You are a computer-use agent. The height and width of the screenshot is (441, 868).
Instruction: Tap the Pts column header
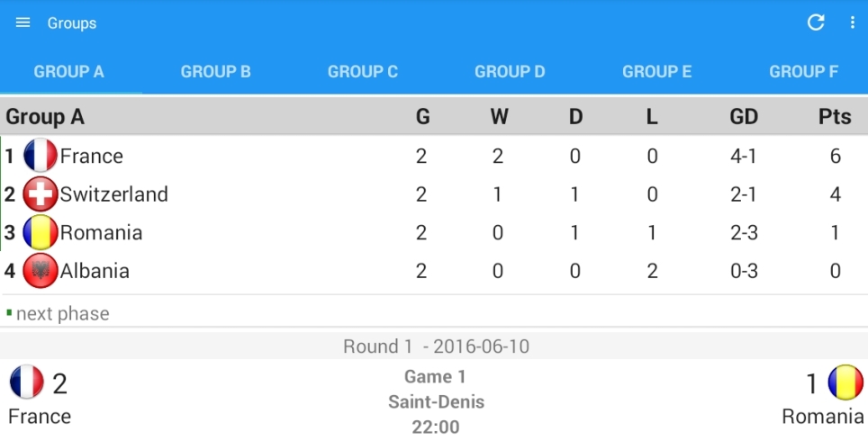[835, 117]
